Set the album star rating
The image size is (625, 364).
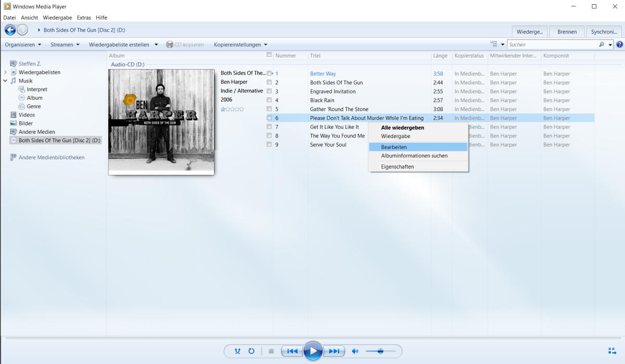pos(232,109)
